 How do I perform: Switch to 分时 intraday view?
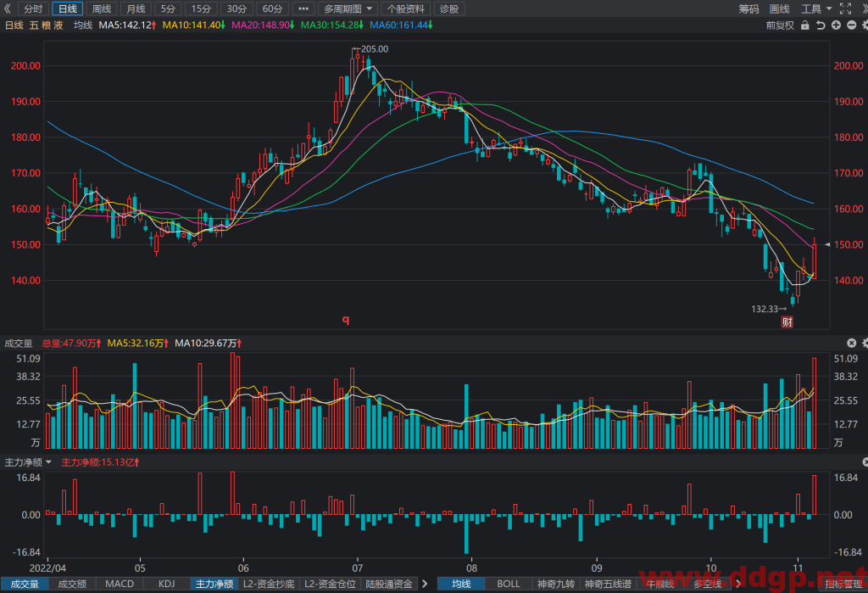[x=33, y=8]
